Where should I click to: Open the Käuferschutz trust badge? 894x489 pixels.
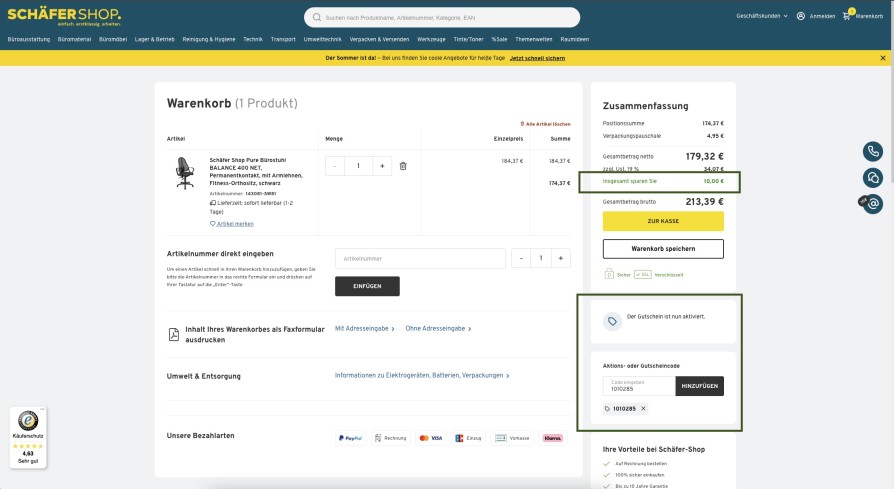point(28,437)
